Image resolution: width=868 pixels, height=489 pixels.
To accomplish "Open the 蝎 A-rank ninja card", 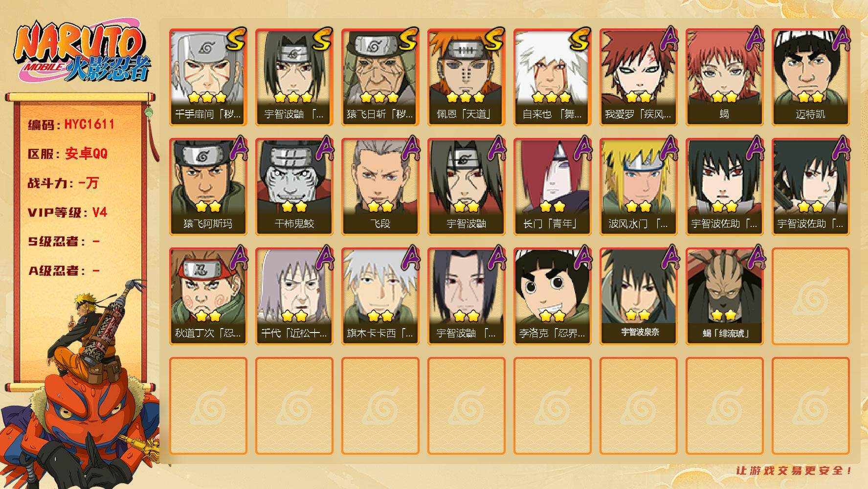I will tap(724, 77).
